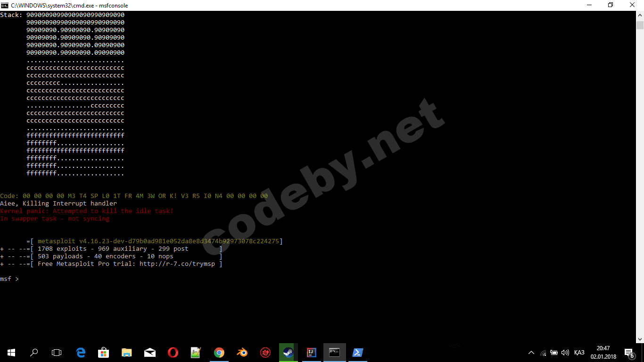Screen dimensions: 644x362
Task: Click the r-7.co/trymsp trial URL
Action: tap(177, 263)
